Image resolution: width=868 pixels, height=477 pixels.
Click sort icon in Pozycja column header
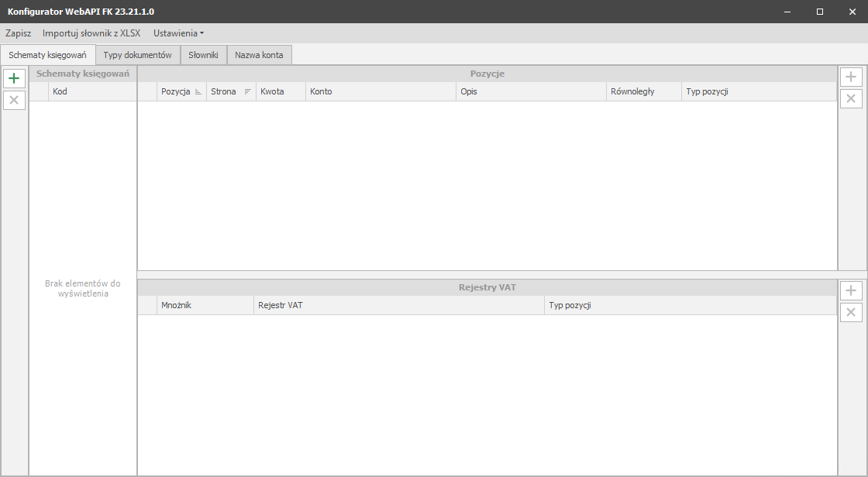198,92
